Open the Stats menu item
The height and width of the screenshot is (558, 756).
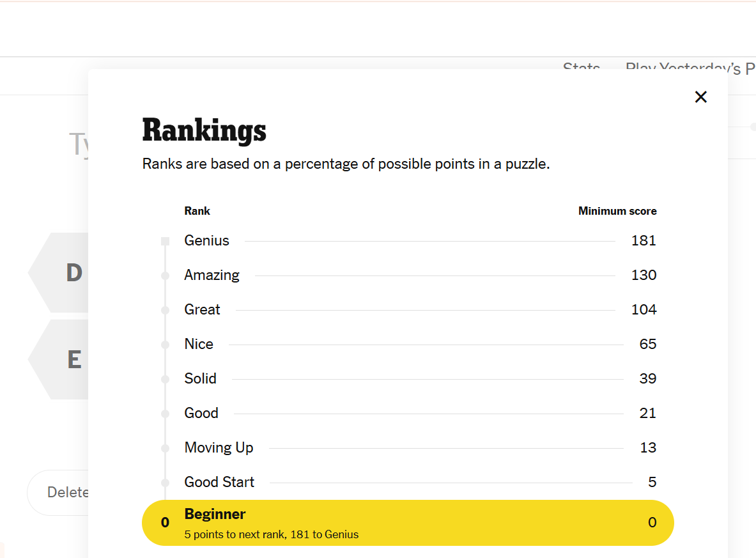(581, 68)
